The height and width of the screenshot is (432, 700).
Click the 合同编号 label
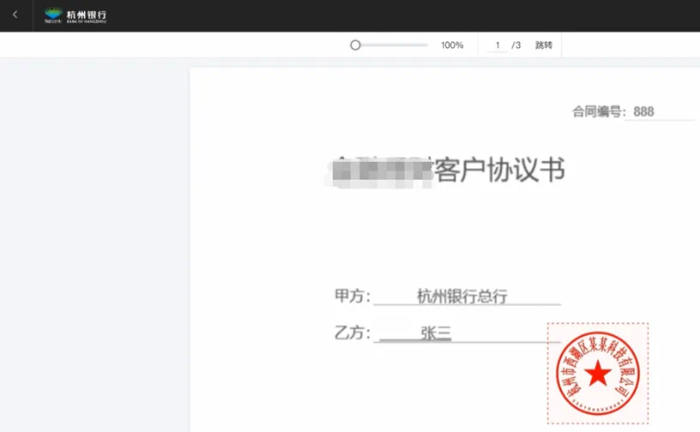point(597,112)
